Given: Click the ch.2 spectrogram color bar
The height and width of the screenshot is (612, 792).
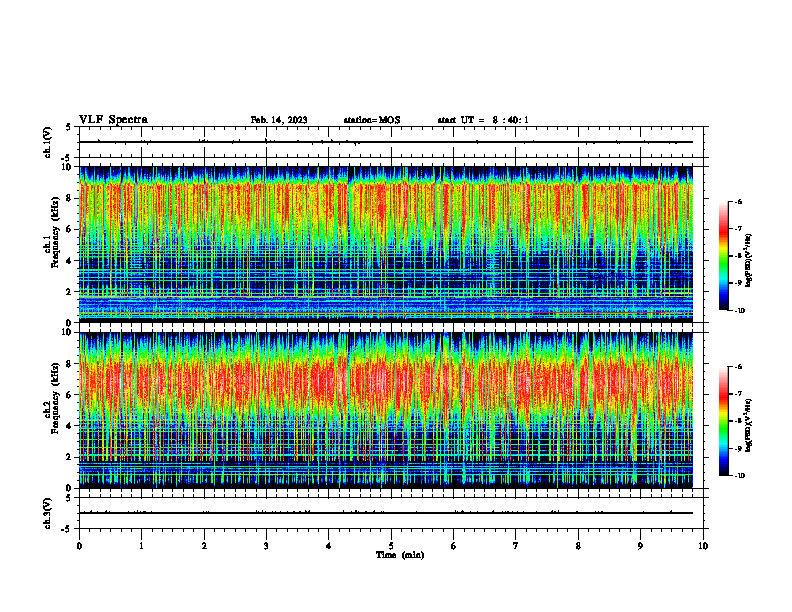Looking at the screenshot, I should point(723,421).
